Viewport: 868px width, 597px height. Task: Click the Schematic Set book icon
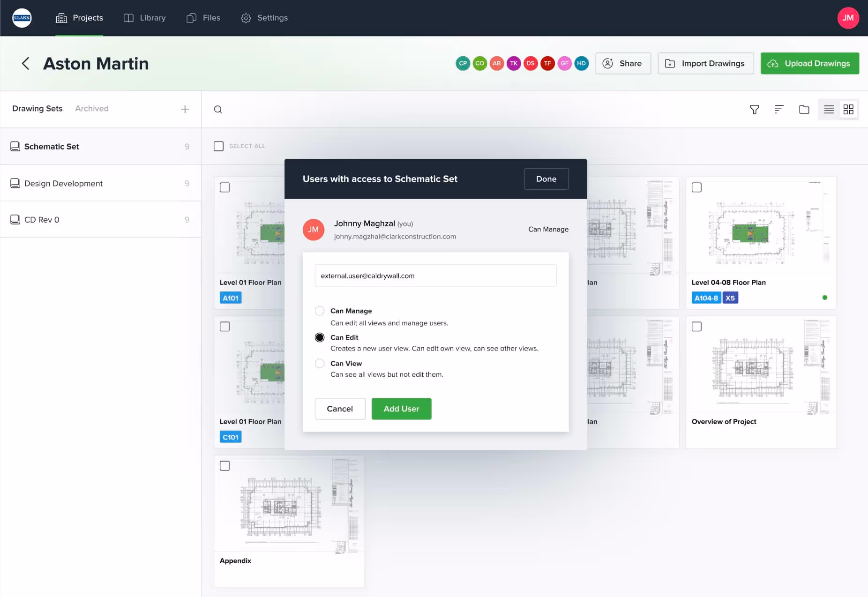point(15,146)
